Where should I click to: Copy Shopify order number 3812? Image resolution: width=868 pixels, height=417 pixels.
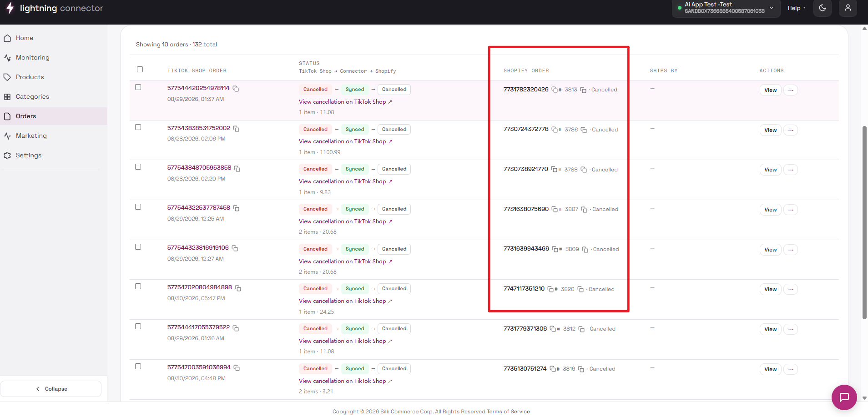click(x=581, y=329)
